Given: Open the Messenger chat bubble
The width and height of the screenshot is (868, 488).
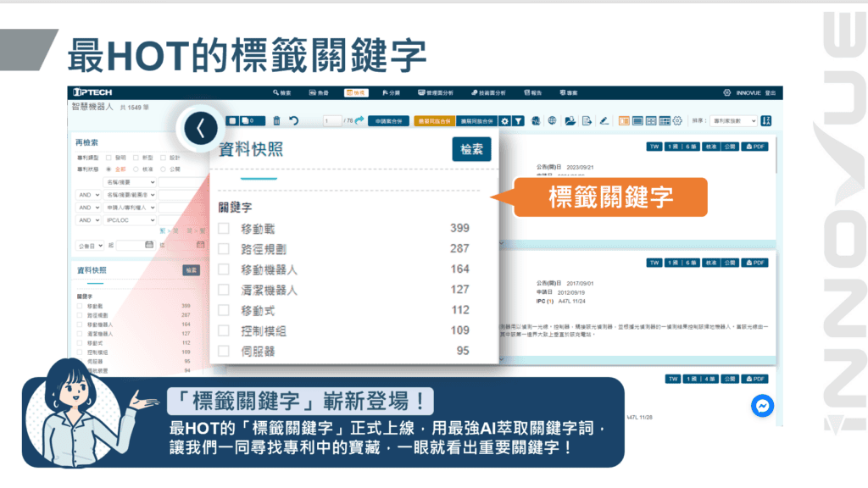Looking at the screenshot, I should (x=762, y=407).
